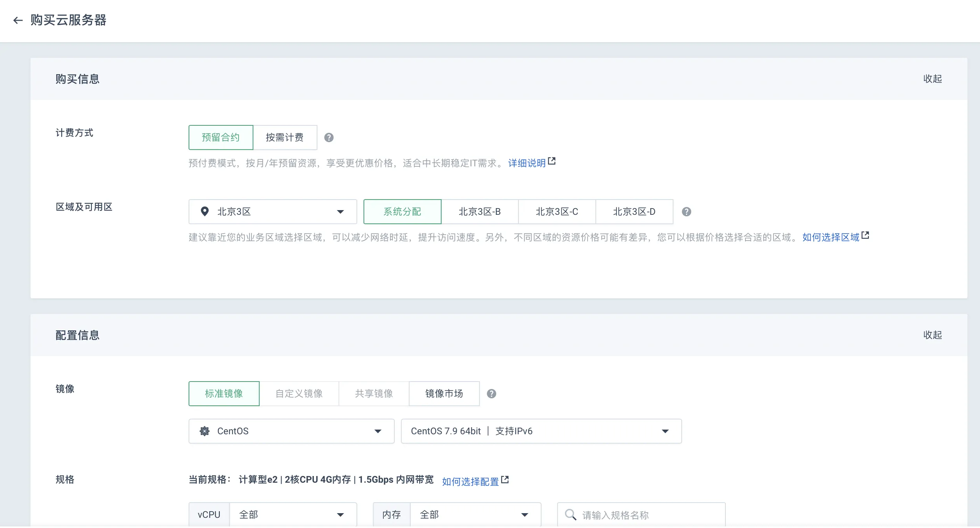Switch to 镜像市场 image tab
980x528 pixels.
444,394
